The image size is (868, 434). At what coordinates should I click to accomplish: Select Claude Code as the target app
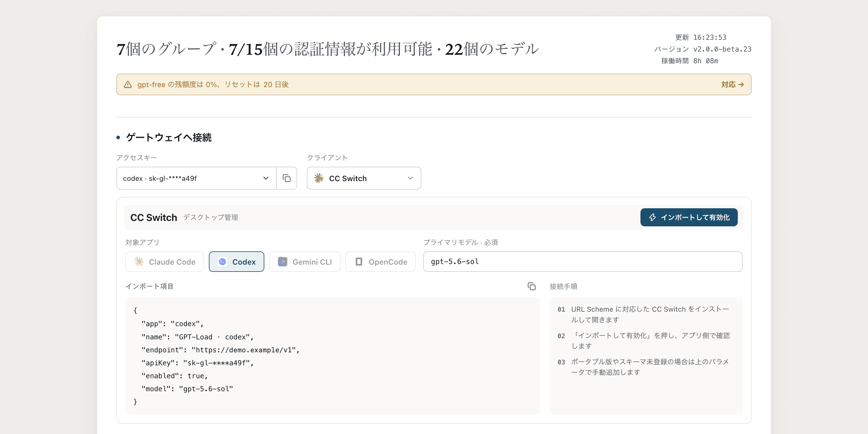[x=165, y=262]
